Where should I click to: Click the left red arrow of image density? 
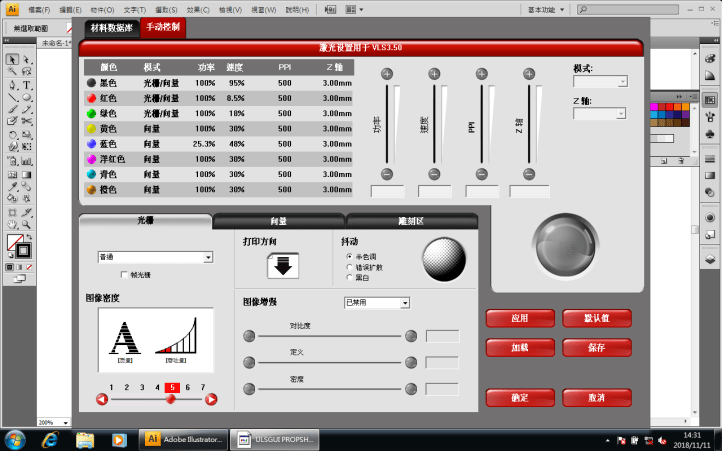tap(102, 399)
